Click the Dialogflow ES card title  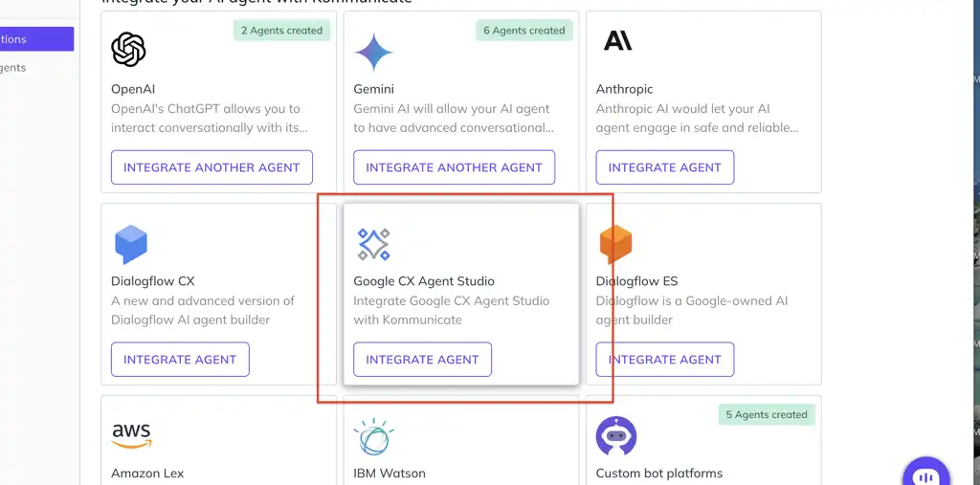coord(636,280)
